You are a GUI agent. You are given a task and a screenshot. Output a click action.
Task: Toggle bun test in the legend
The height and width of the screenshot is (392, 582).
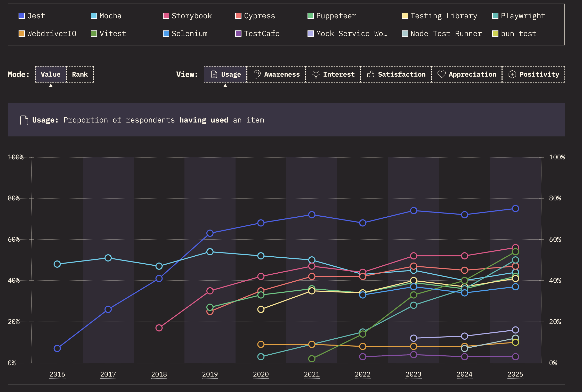[514, 34]
